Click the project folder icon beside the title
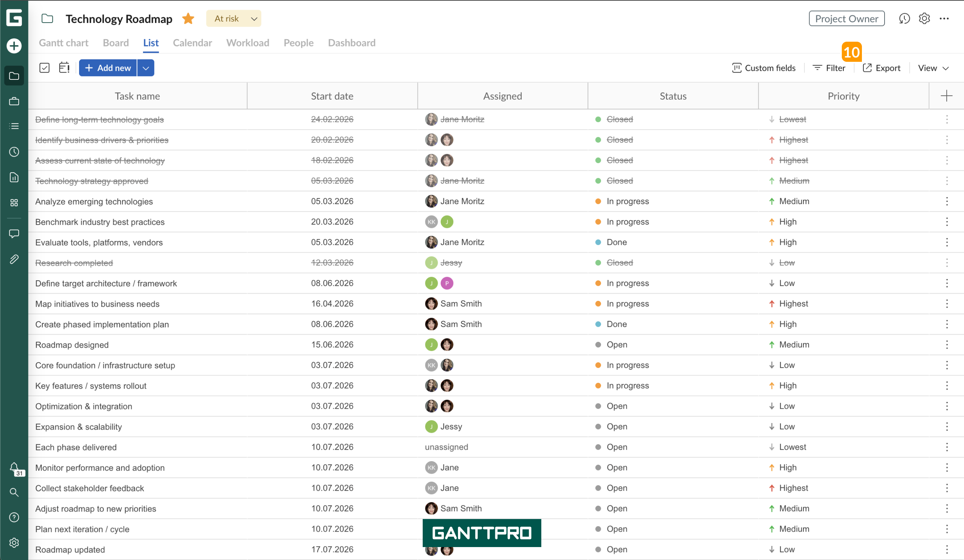 click(x=47, y=18)
